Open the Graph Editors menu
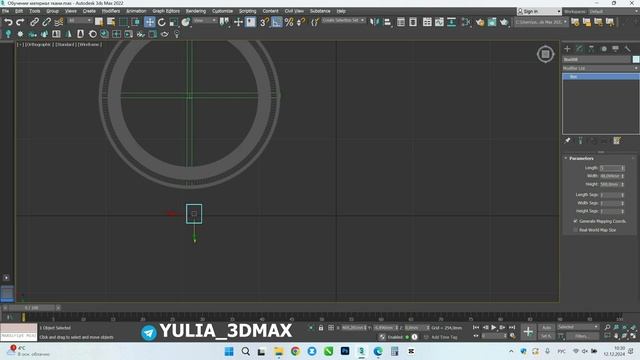640x360 pixels. click(166, 11)
